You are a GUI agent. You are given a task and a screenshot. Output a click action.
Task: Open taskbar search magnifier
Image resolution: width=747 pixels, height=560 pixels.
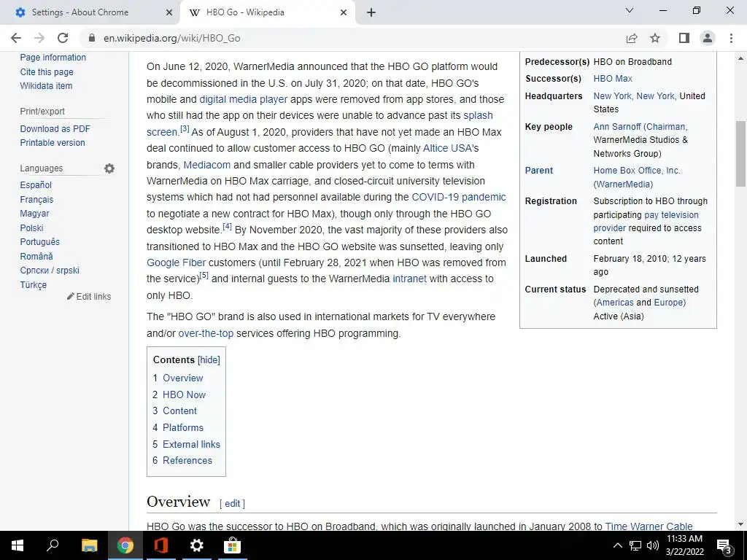point(53,545)
